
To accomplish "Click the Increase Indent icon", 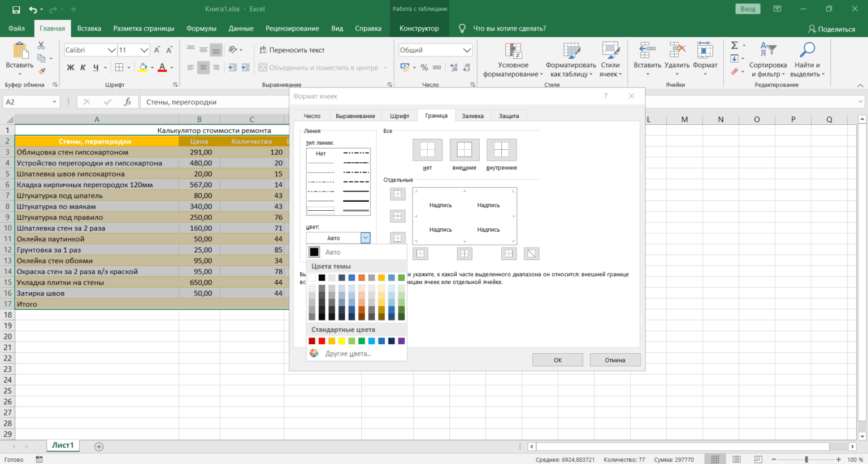I will [x=245, y=67].
